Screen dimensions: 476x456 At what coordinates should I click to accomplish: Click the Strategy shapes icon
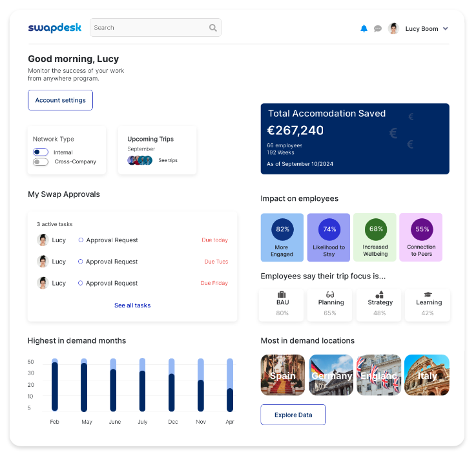click(380, 294)
